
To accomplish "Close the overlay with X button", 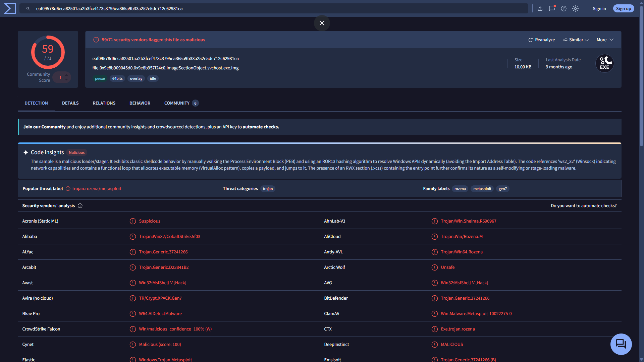I will tap(322, 23).
